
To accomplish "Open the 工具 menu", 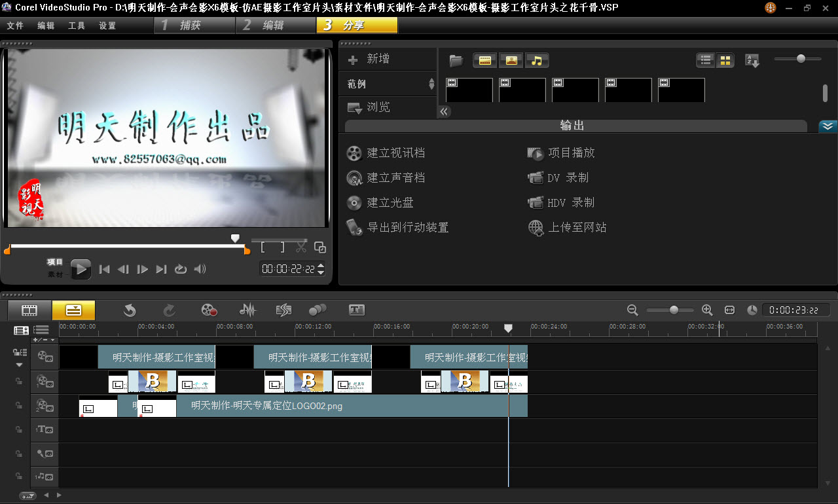I will [77, 26].
